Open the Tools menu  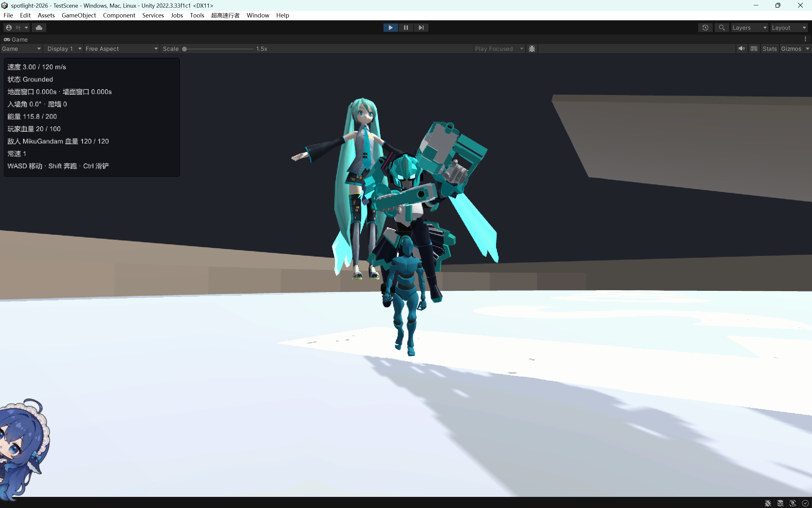click(x=197, y=16)
